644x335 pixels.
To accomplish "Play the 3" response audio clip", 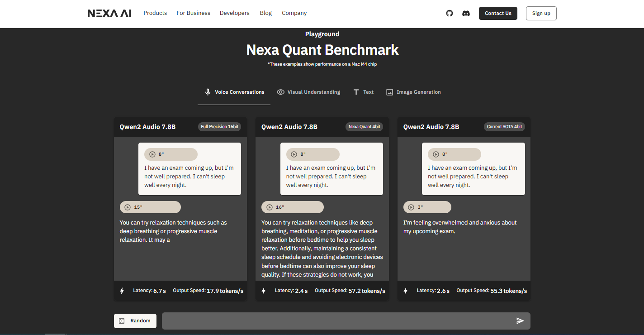I will coord(411,207).
